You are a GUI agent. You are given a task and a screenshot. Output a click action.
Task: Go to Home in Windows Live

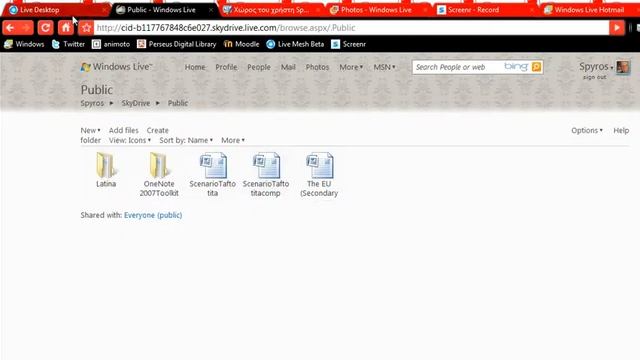click(195, 67)
